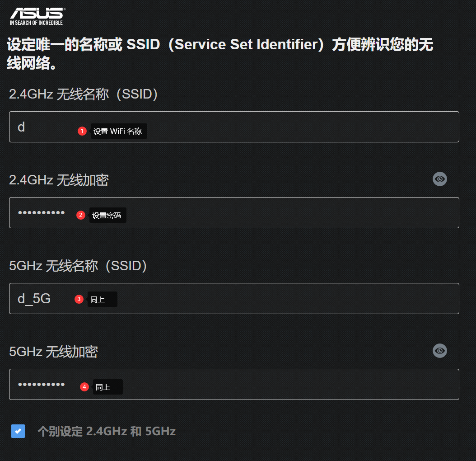This screenshot has height=461, width=476.
Task: Click the red number 1 marker
Action: (82, 131)
